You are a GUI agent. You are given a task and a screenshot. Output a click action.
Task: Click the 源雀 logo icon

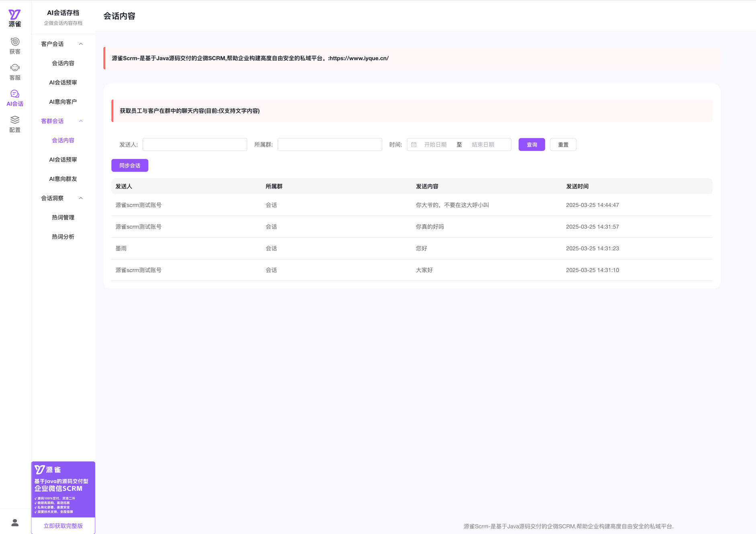click(x=15, y=18)
